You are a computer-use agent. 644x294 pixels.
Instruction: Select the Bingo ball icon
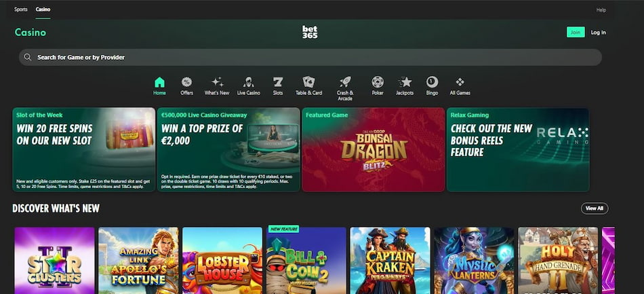tap(432, 82)
